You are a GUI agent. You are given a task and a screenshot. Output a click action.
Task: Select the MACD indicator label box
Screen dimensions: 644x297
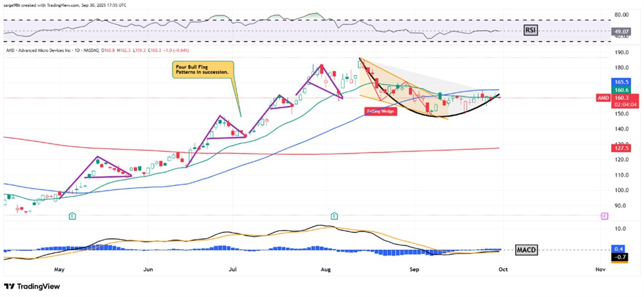527,250
